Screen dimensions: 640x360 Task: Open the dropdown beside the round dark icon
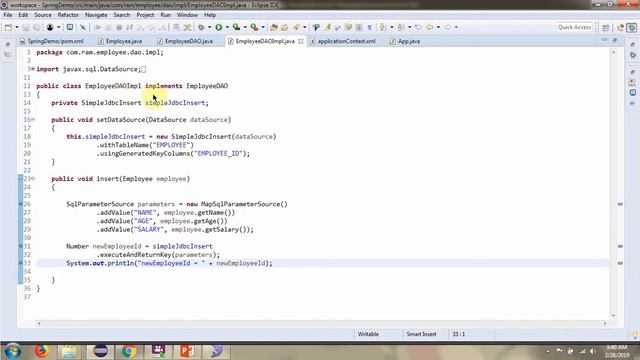[x=58, y=27]
